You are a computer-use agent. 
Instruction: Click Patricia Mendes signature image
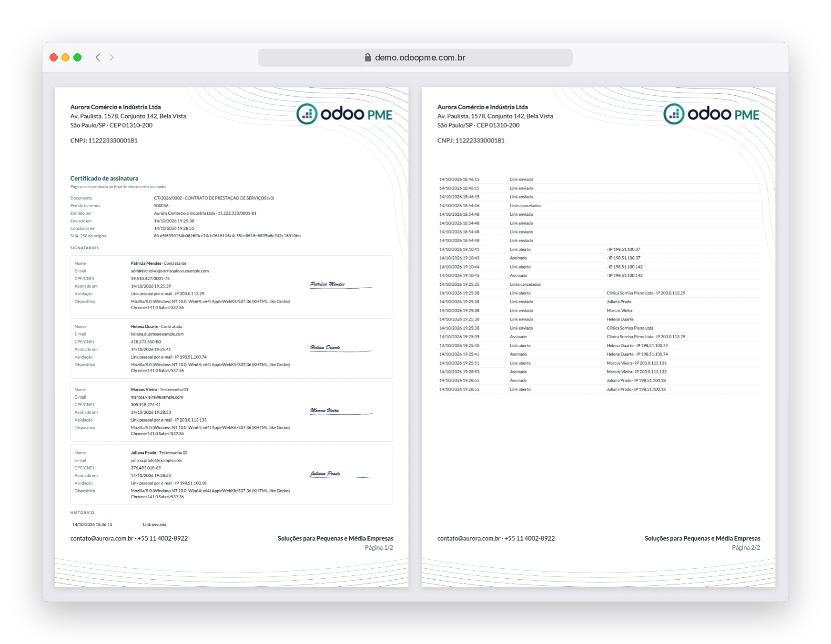(x=340, y=285)
